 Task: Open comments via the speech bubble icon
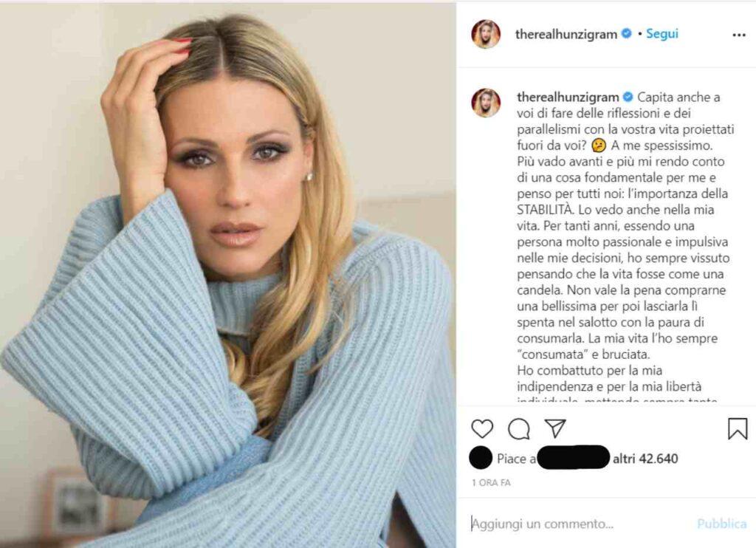[x=519, y=428]
